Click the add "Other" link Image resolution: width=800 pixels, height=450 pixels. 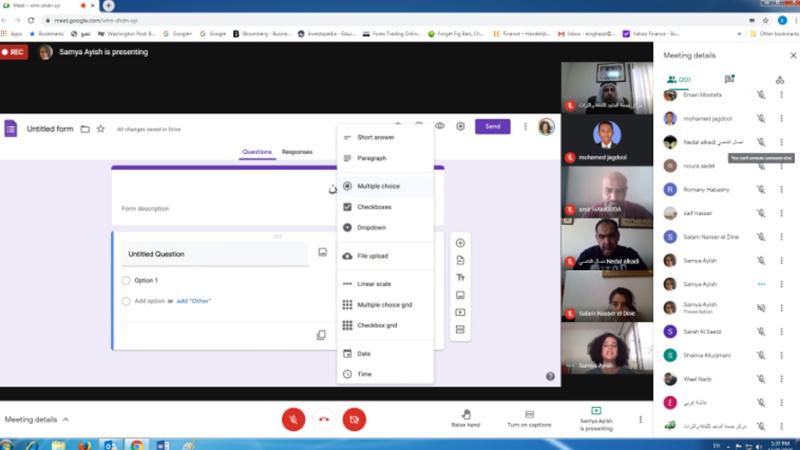pos(194,301)
